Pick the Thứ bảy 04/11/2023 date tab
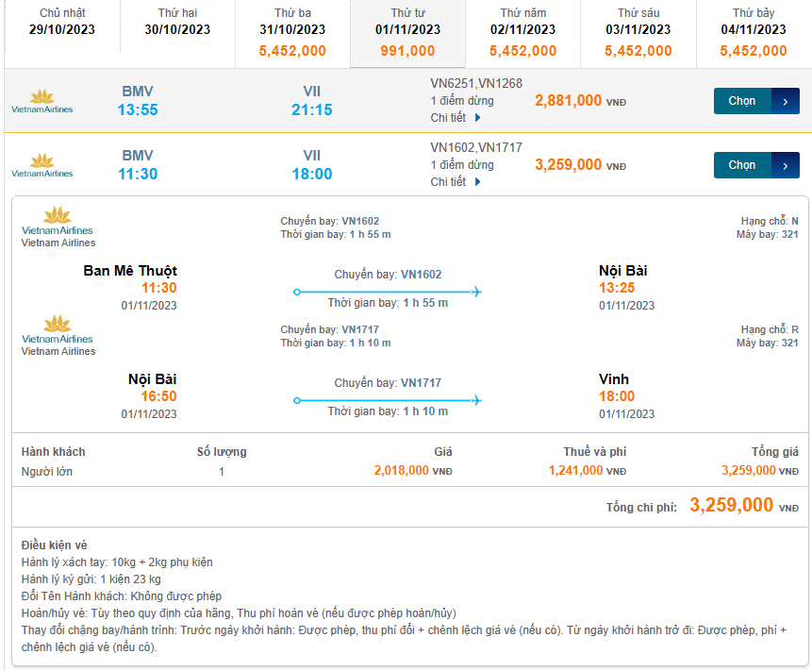The height and width of the screenshot is (671, 812). tap(754, 33)
